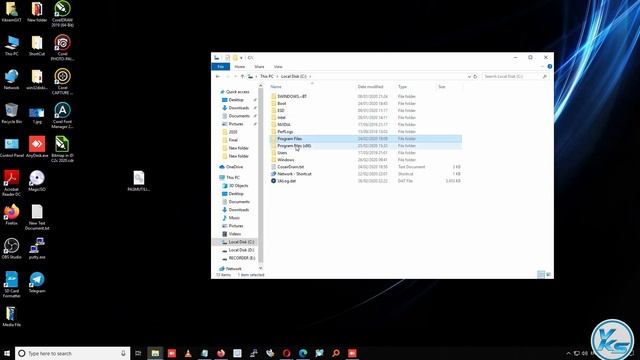Screen dimensions: 640x360
Task: Select the Boot folder row
Action: pyautogui.click(x=366, y=103)
